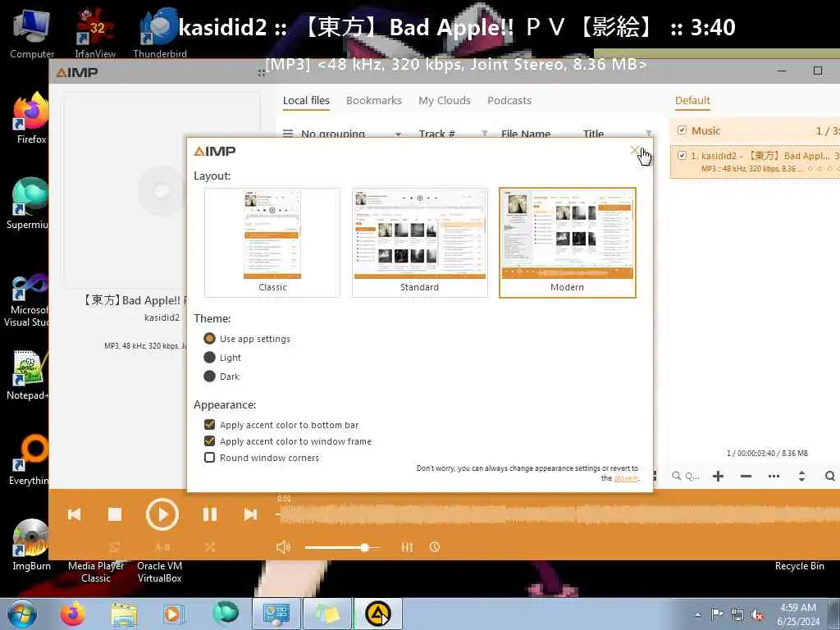Open the AIMP main menu grip icon

pyautogui.click(x=262, y=73)
